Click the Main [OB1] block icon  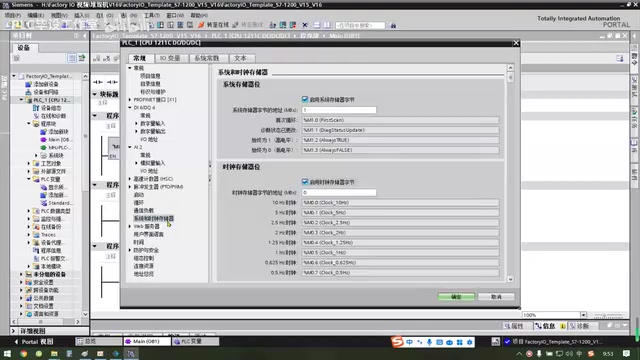tap(43, 140)
